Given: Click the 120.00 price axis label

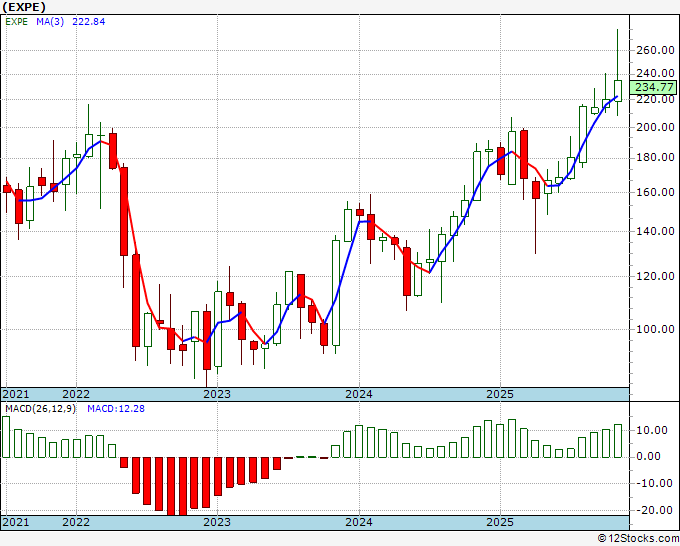Looking at the screenshot, I should pyautogui.click(x=655, y=276).
